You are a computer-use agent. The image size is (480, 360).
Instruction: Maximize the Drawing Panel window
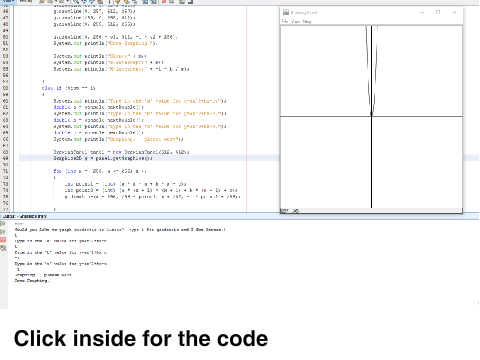pyautogui.click(x=438, y=12)
